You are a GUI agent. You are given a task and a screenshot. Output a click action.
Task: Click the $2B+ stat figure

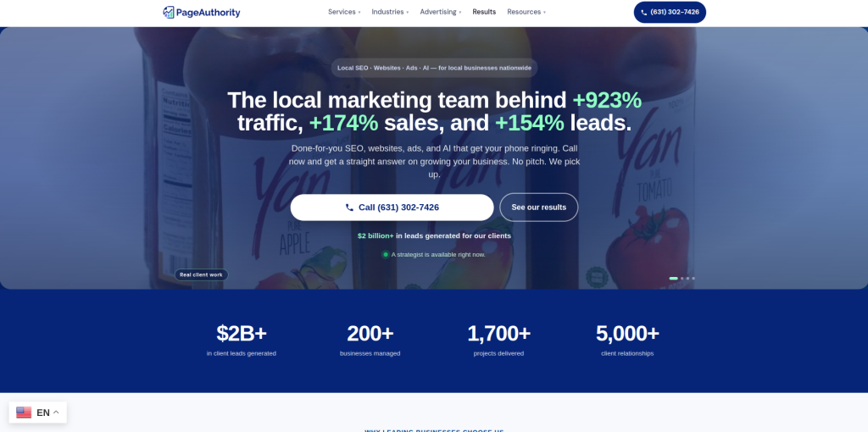[242, 334]
